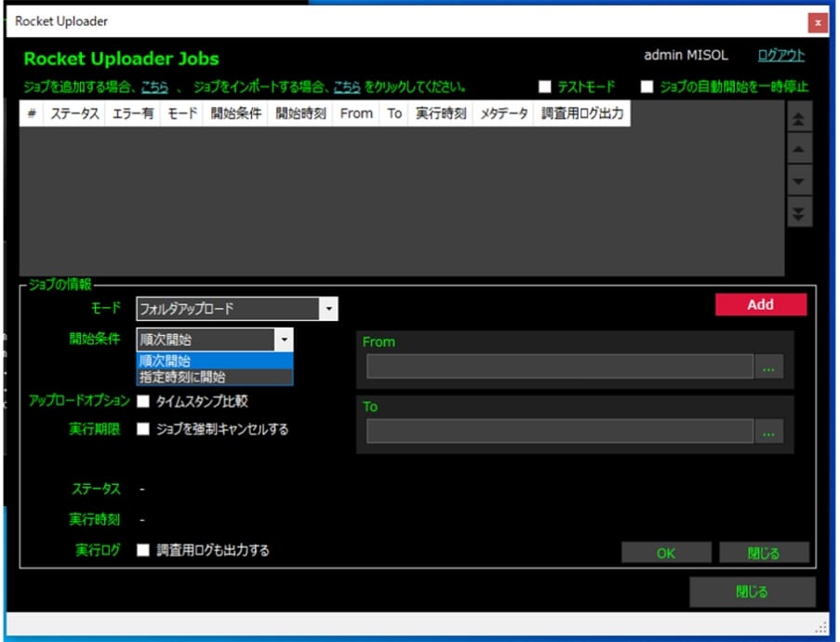Image resolution: width=840 pixels, height=642 pixels.
Task: Choose 指定時刻に開始 from the dropdown list
Action: tap(215, 377)
